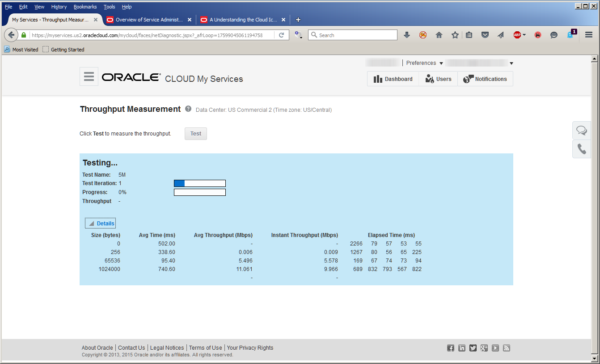Open the Tools menu
The width and height of the screenshot is (600, 364).
point(109,7)
